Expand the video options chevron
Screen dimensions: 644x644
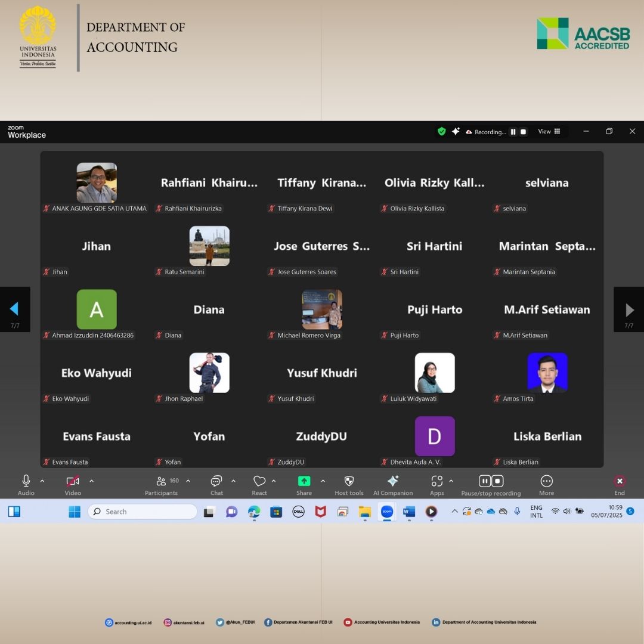pyautogui.click(x=91, y=481)
